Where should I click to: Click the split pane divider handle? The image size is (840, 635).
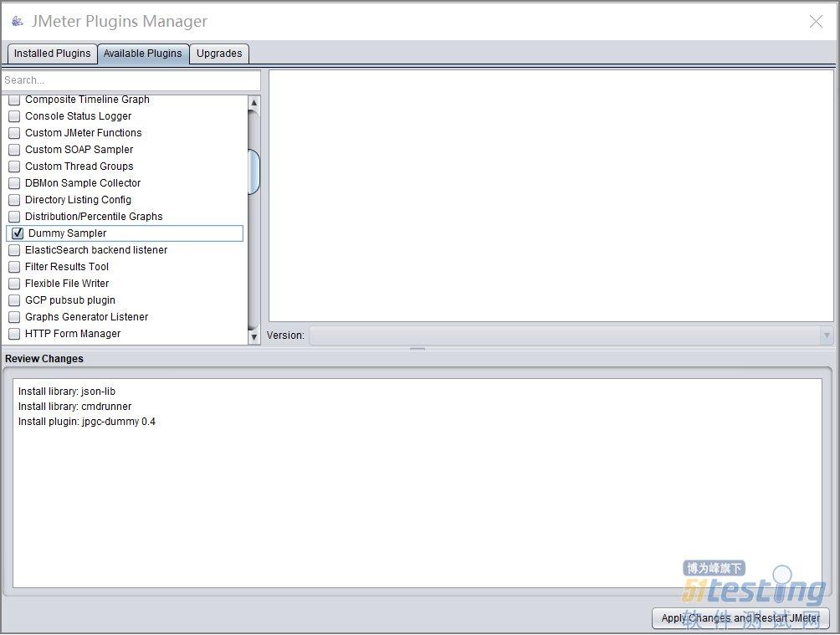coord(417,349)
